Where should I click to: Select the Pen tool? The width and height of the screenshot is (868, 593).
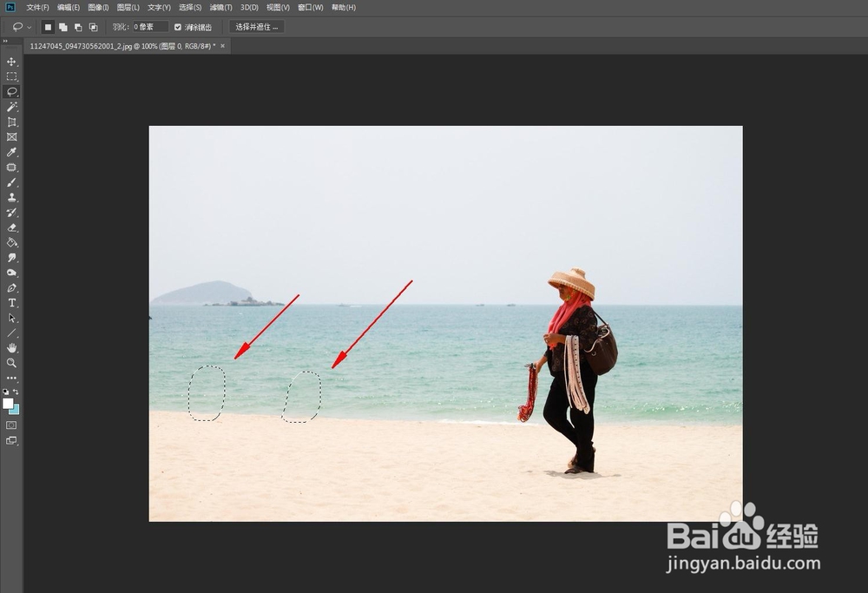pyautogui.click(x=11, y=288)
